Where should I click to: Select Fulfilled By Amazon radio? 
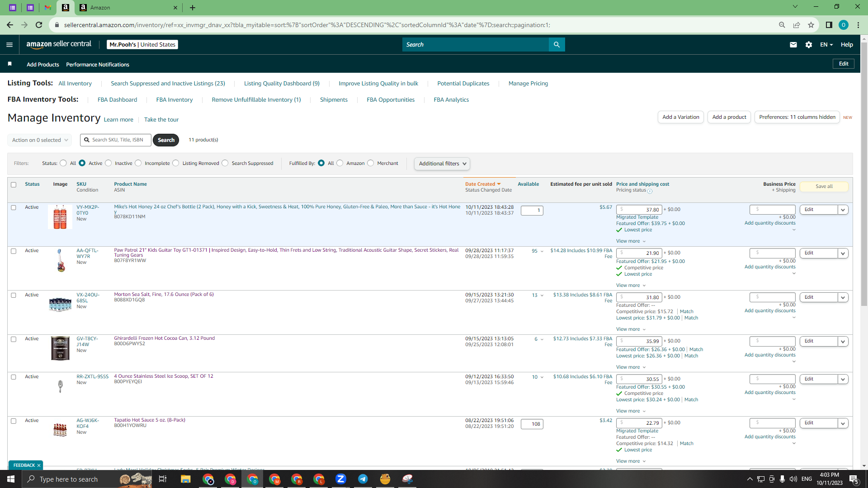pos(340,163)
